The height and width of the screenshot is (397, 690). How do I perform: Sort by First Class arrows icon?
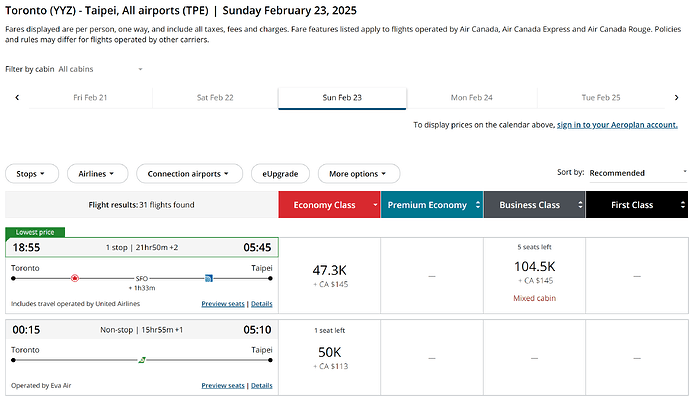pos(683,205)
